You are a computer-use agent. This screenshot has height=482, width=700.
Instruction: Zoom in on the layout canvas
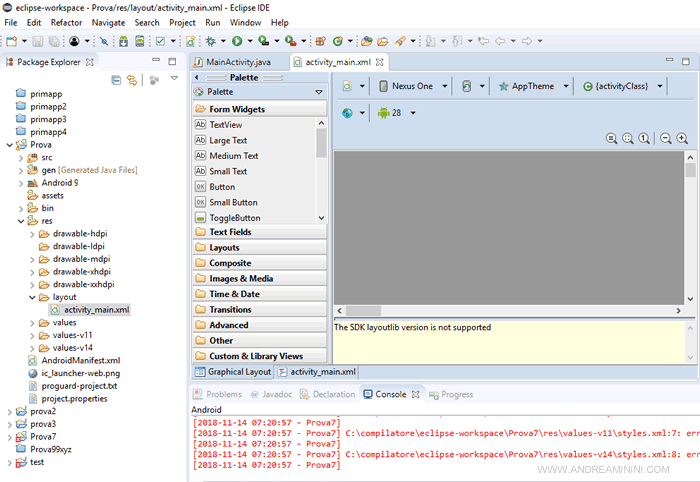pos(682,139)
